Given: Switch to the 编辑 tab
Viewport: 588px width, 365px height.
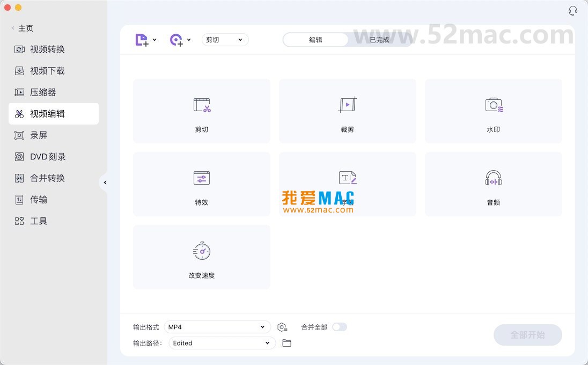Looking at the screenshot, I should tap(315, 40).
